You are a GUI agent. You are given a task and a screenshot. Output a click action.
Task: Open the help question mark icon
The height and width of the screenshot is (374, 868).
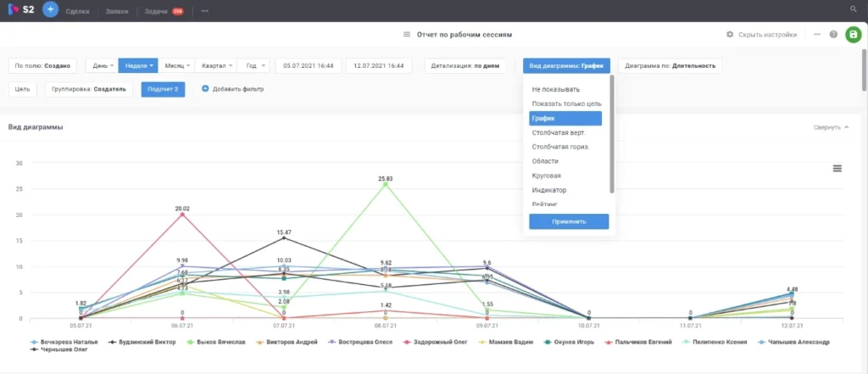tap(833, 35)
